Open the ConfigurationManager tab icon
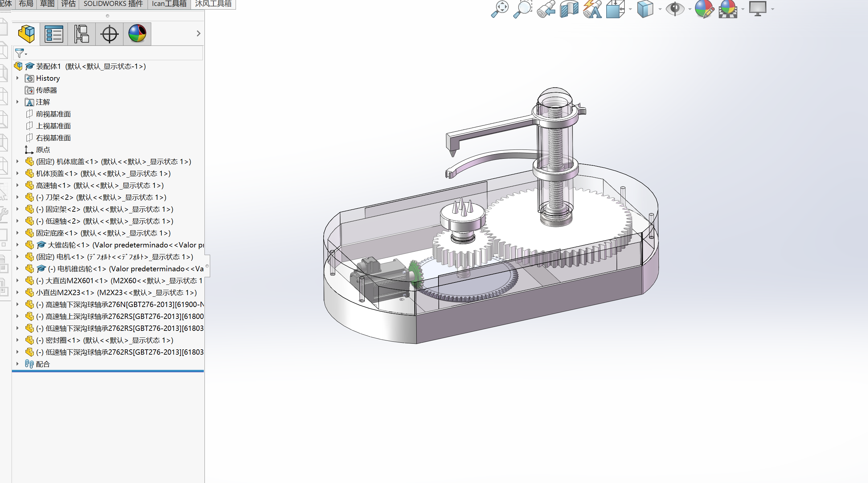868x483 pixels. [81, 34]
